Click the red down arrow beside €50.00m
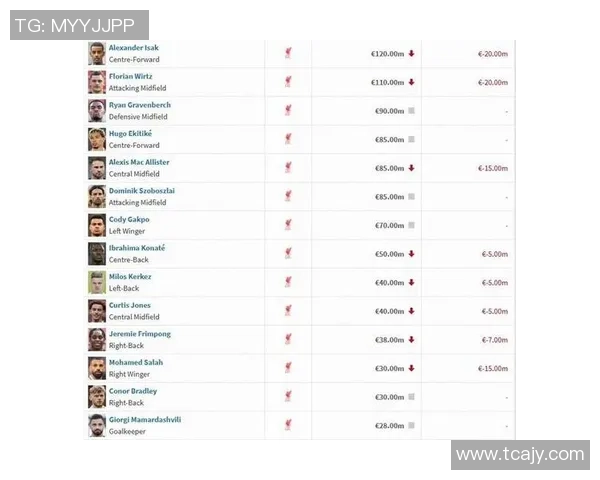Image resolution: width=600 pixels, height=480 pixels. pyautogui.click(x=411, y=254)
